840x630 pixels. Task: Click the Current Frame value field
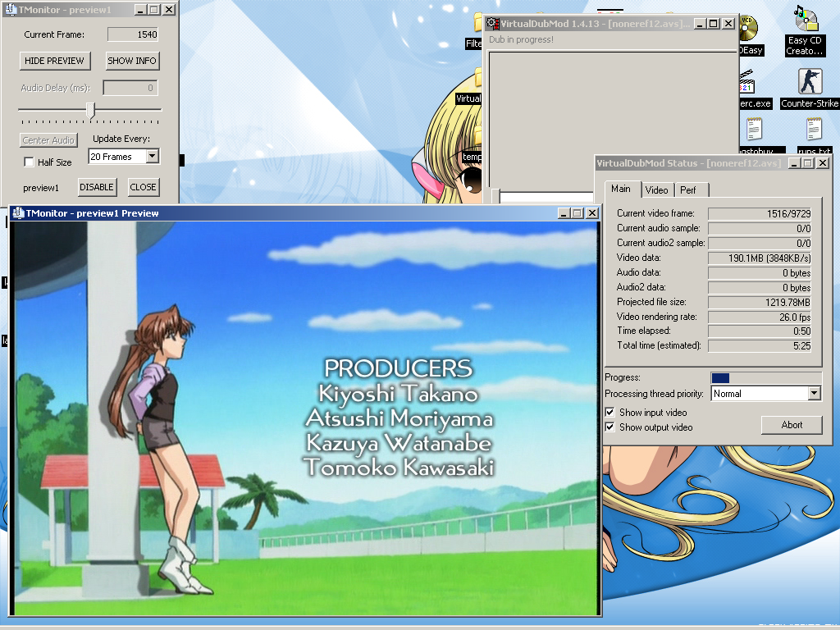[x=133, y=34]
